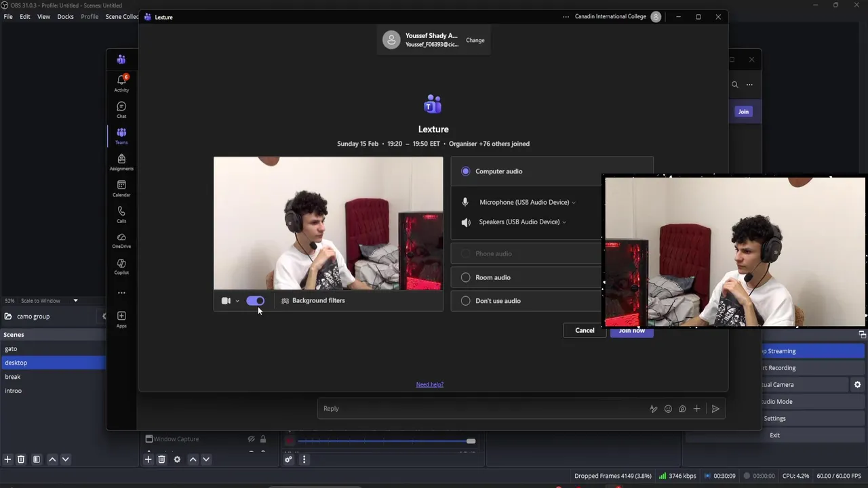868x488 pixels.
Task: Click Change account button
Action: pos(475,40)
